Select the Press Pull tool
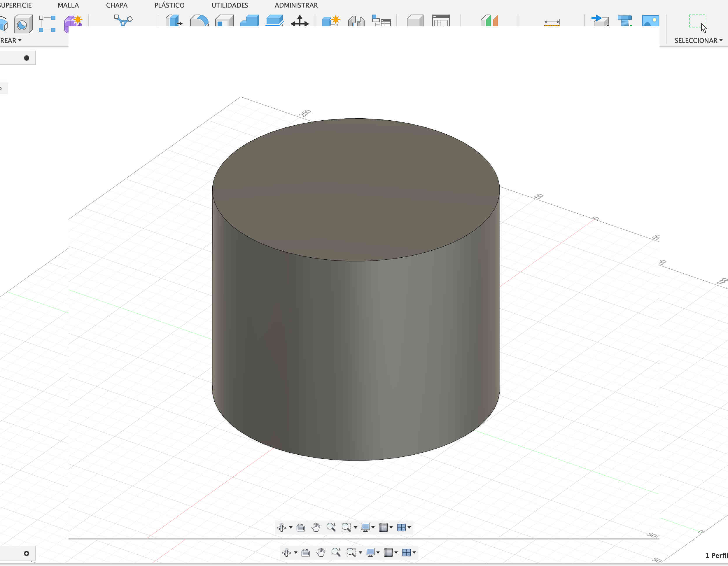 174,20
